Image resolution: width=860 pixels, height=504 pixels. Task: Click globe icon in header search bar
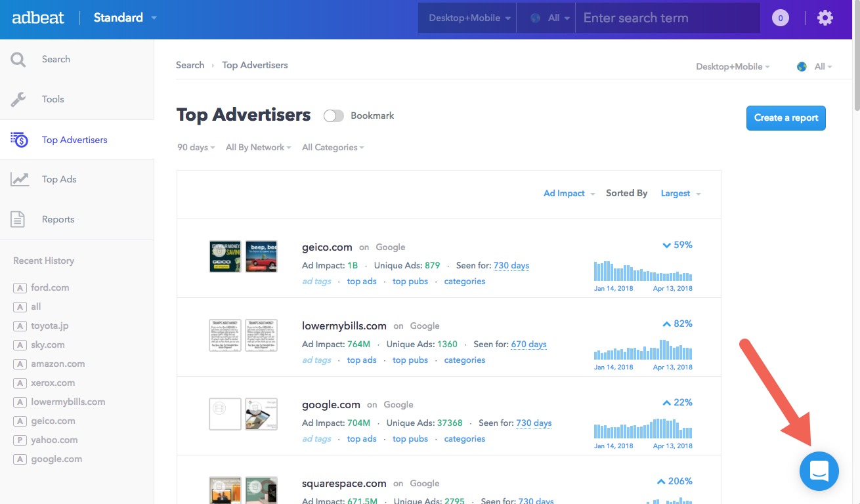click(536, 18)
